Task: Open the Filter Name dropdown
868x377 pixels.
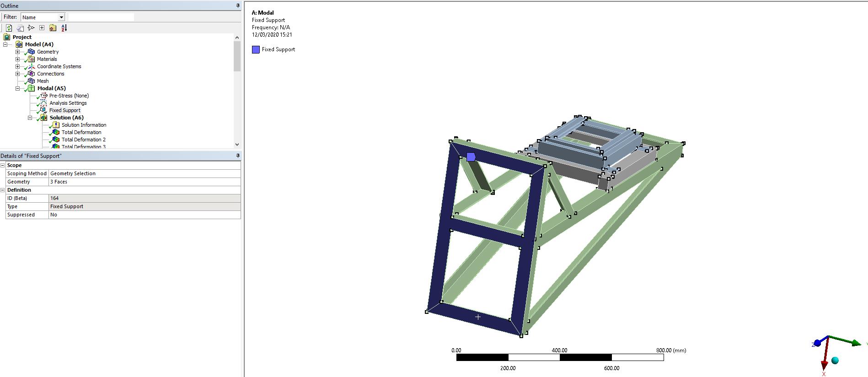Action: coord(61,17)
